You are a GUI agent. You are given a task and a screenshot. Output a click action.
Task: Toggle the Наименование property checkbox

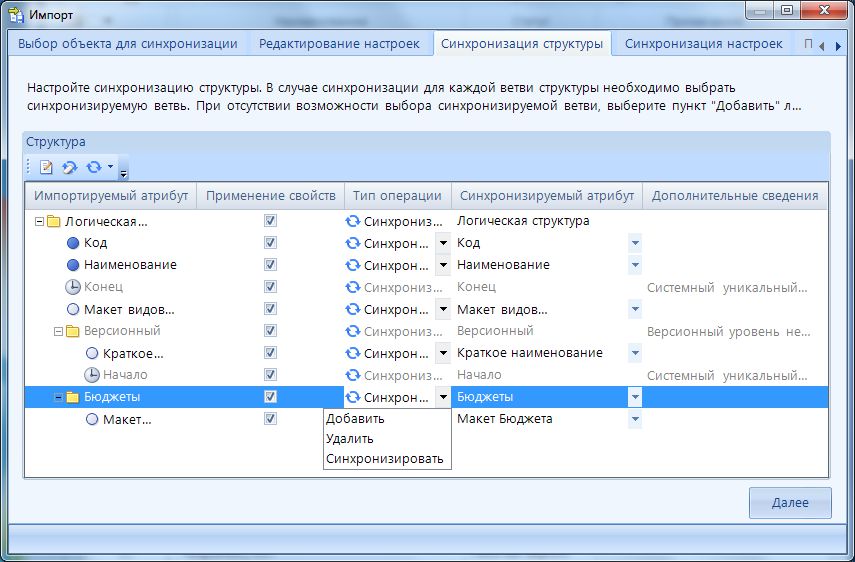pyautogui.click(x=270, y=265)
